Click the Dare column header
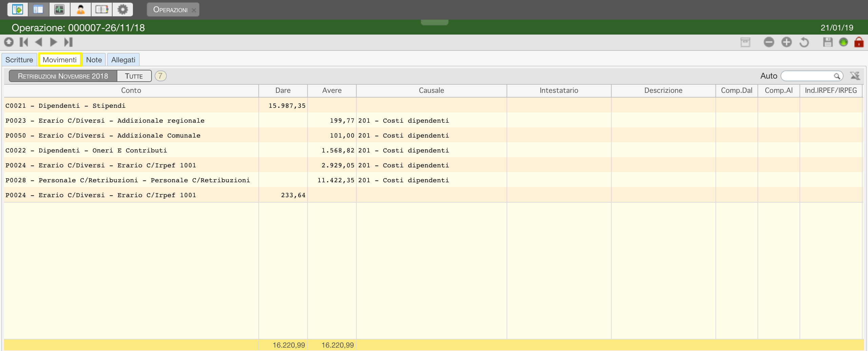Viewport: 868px width, 351px height. click(x=283, y=90)
